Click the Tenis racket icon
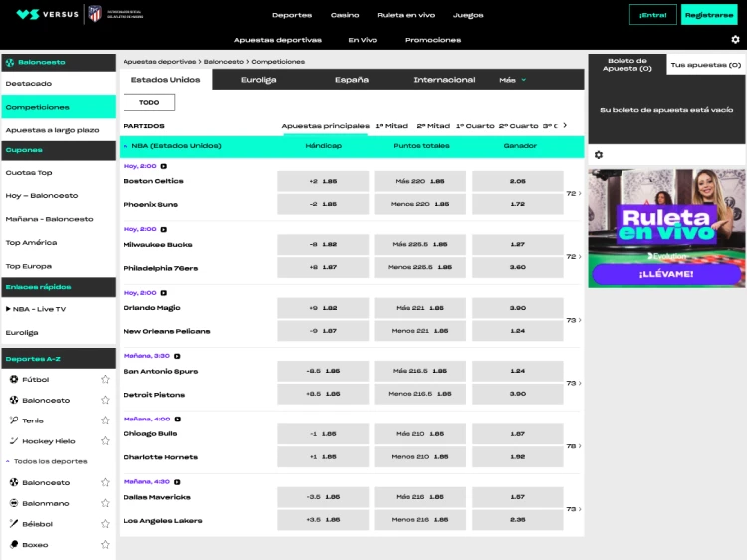Viewport: 747px width, 560px height. [x=14, y=420]
